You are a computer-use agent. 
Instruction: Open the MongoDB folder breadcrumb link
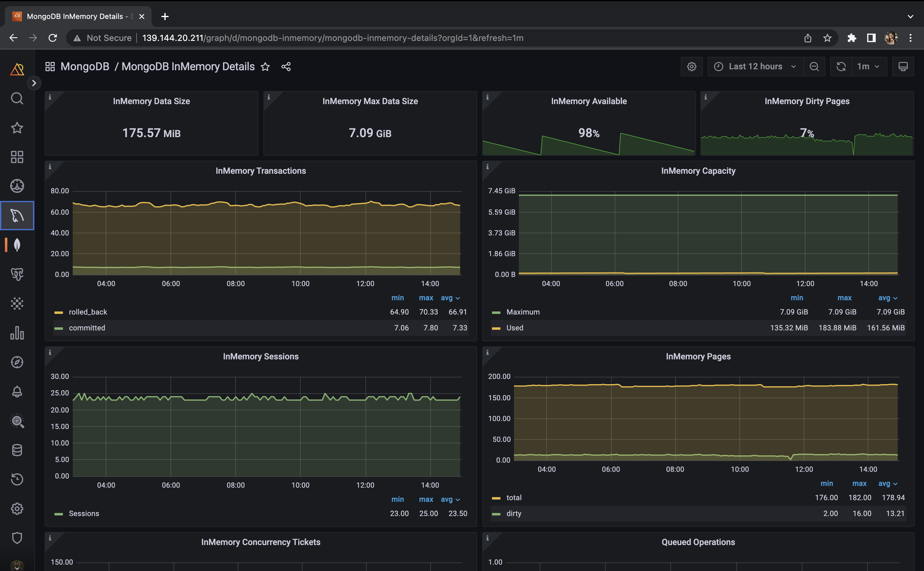[85, 67]
